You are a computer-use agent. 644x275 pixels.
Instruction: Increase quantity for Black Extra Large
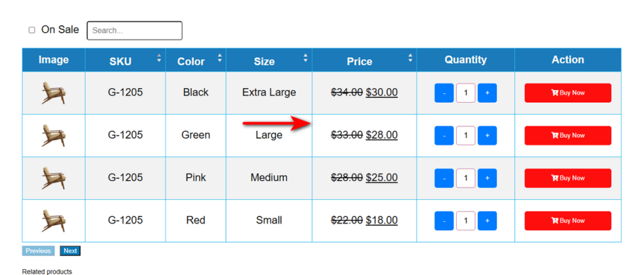pos(487,93)
